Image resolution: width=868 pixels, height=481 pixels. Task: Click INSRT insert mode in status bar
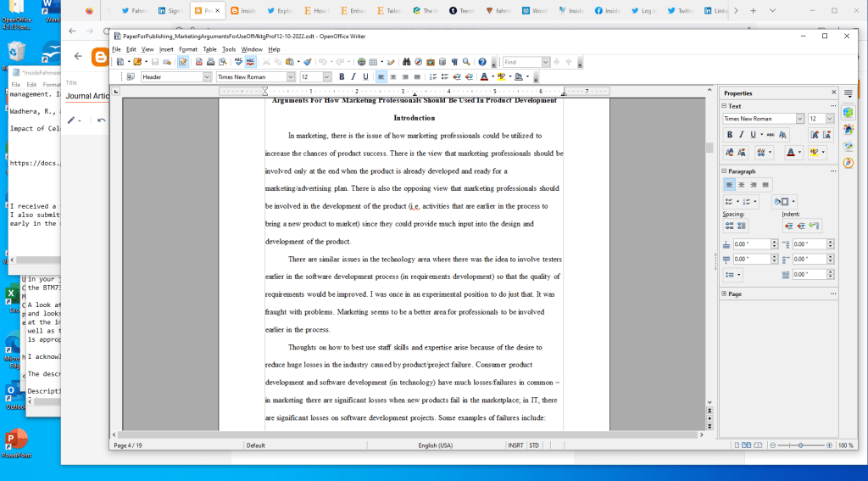[x=515, y=445]
